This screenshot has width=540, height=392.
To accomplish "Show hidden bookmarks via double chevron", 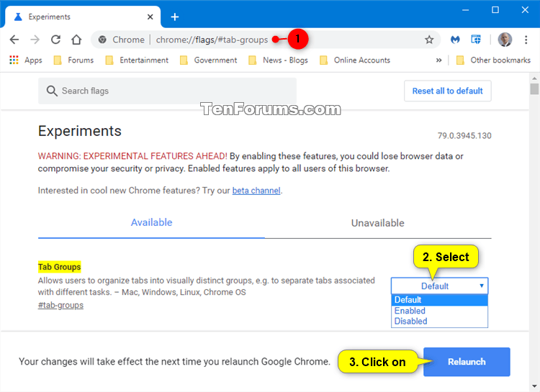I will point(438,60).
